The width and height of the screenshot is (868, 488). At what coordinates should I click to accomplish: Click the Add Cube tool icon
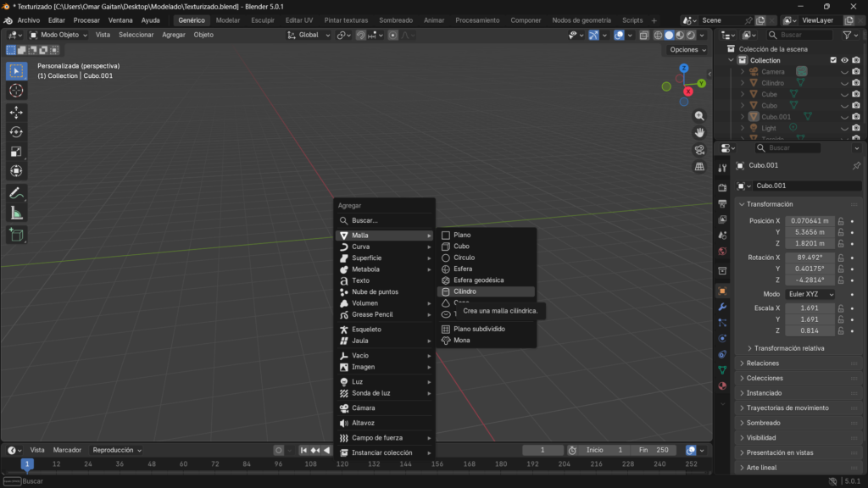(16, 235)
